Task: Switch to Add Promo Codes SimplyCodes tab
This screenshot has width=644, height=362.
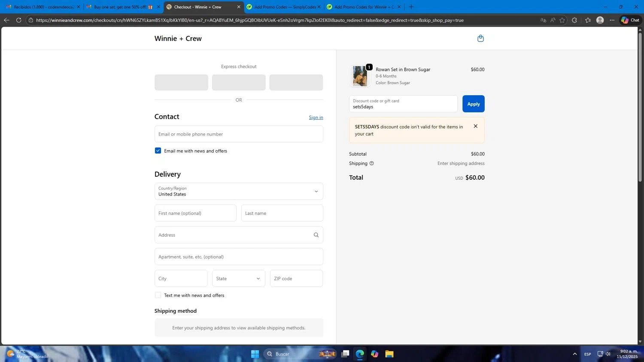Action: (283, 7)
